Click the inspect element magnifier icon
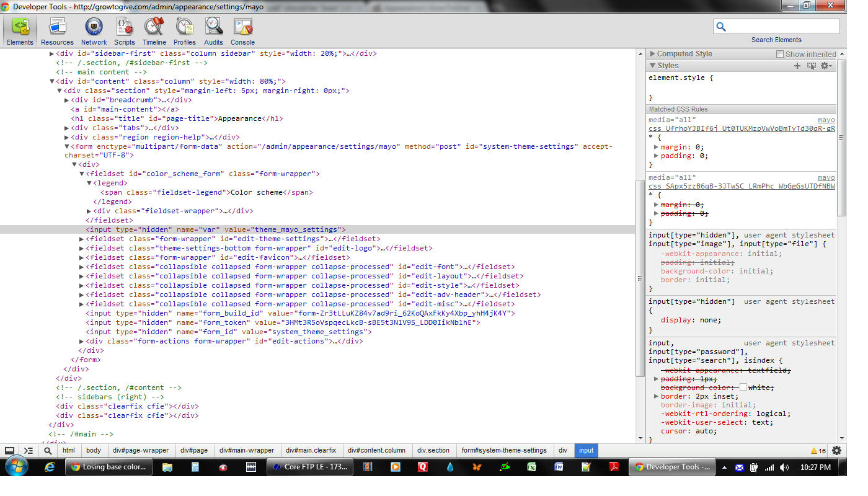Screen dimensions: 868x496 click(x=47, y=451)
